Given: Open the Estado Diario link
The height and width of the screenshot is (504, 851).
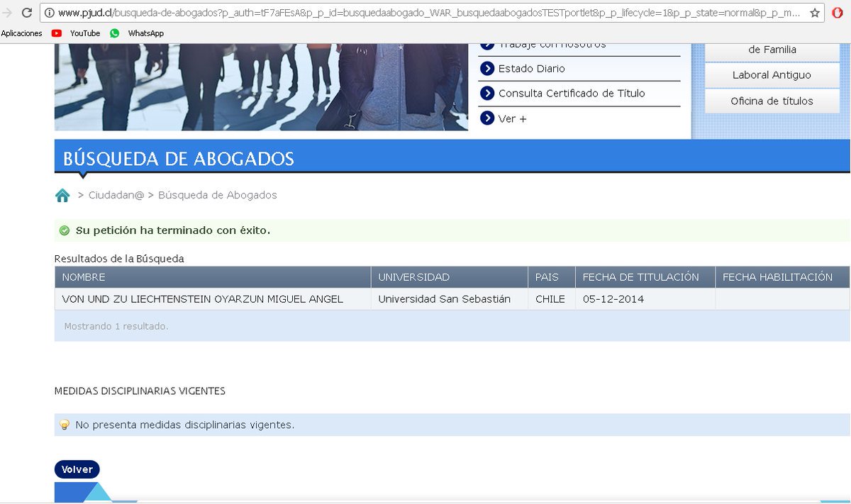Looking at the screenshot, I should point(532,69).
